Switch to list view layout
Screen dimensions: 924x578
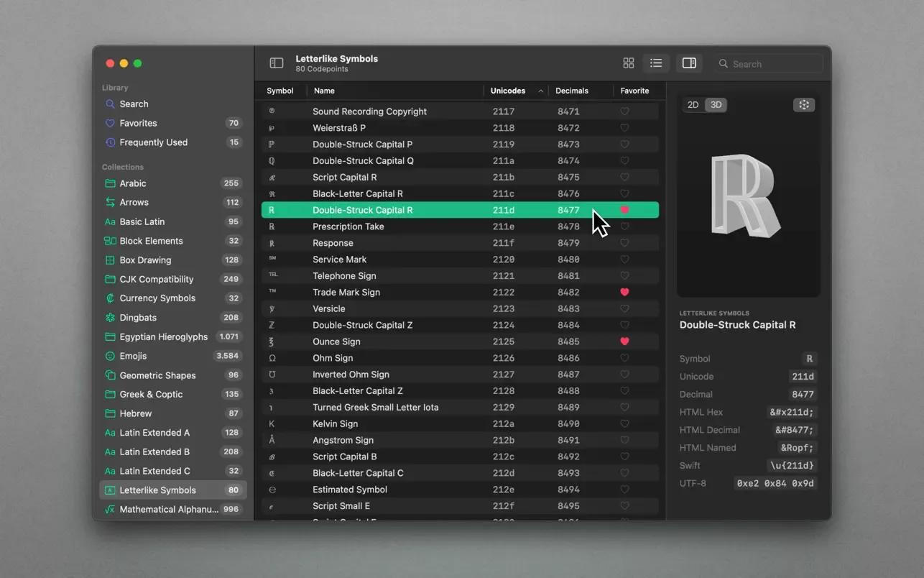(656, 63)
